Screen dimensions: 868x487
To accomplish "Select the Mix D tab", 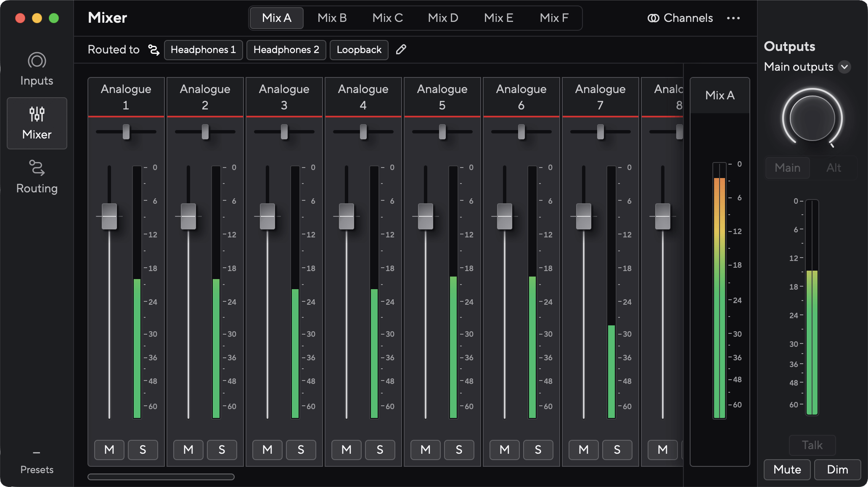I will pos(442,18).
